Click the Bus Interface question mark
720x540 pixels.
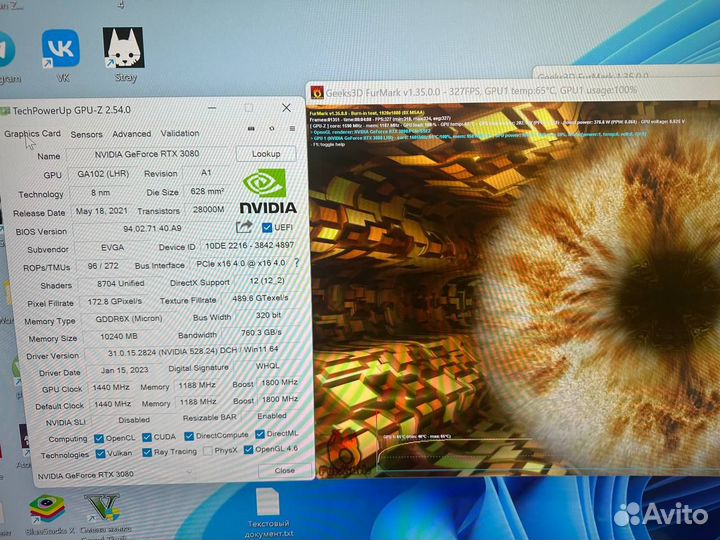(297, 263)
